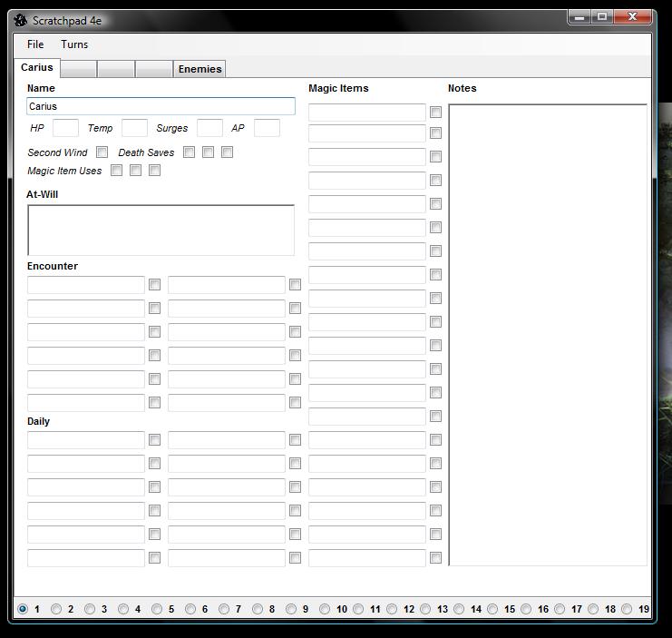Close the Scratchpad 4e window
The image size is (672, 638).
[635, 16]
